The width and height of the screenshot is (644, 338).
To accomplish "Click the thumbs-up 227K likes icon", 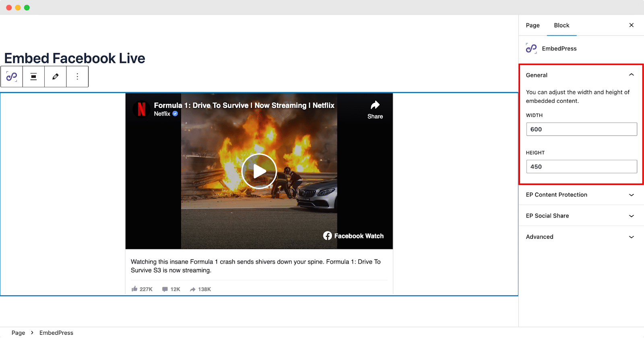I will tap(134, 289).
